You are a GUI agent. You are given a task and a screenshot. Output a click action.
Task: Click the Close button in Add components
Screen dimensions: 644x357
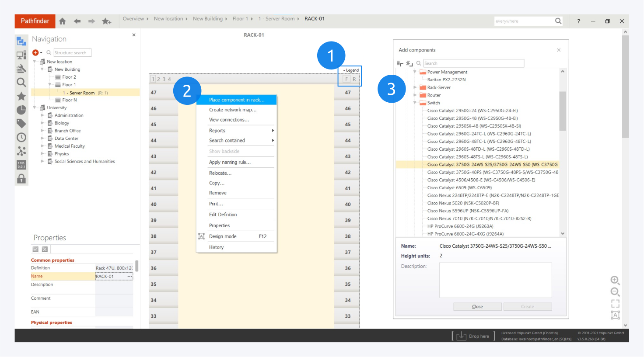[477, 307]
